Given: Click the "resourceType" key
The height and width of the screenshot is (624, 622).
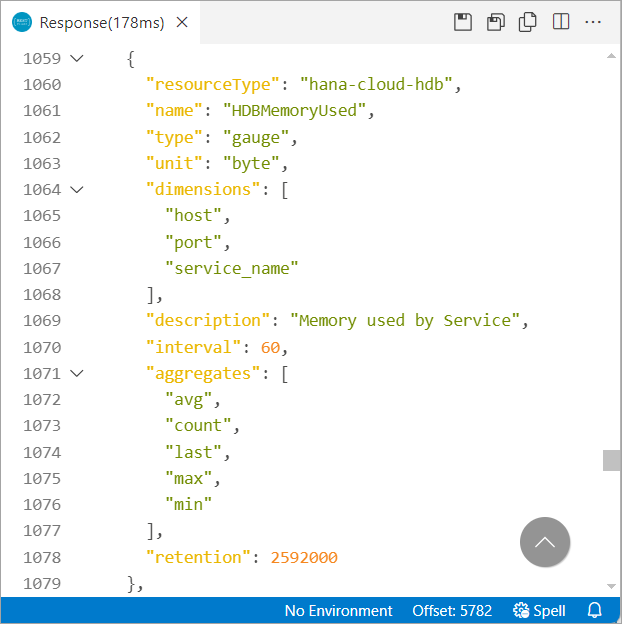Looking at the screenshot, I should [x=213, y=84].
